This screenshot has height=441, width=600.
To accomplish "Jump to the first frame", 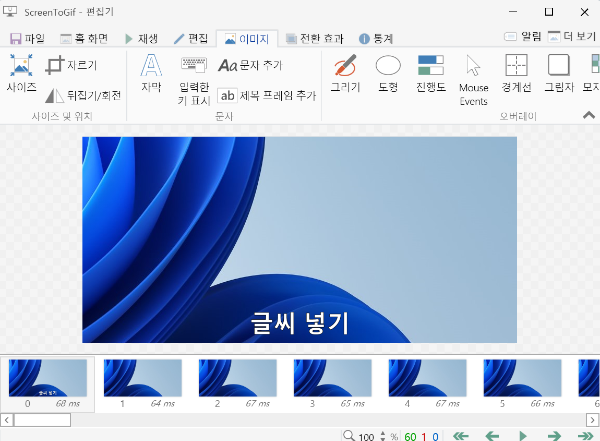I will click(x=460, y=436).
